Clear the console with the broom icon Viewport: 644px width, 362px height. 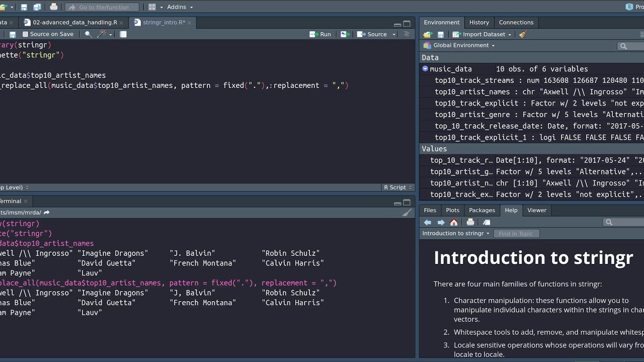point(407,213)
